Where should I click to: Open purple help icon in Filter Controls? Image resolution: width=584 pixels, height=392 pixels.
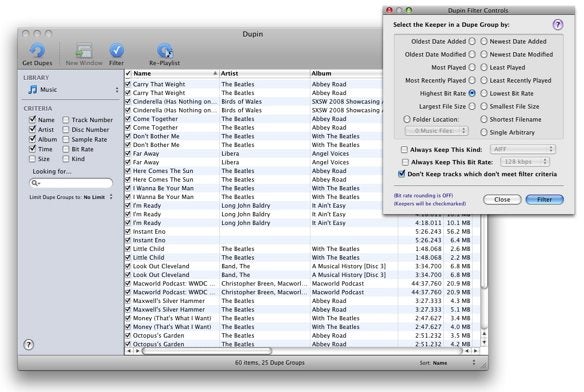(x=558, y=25)
